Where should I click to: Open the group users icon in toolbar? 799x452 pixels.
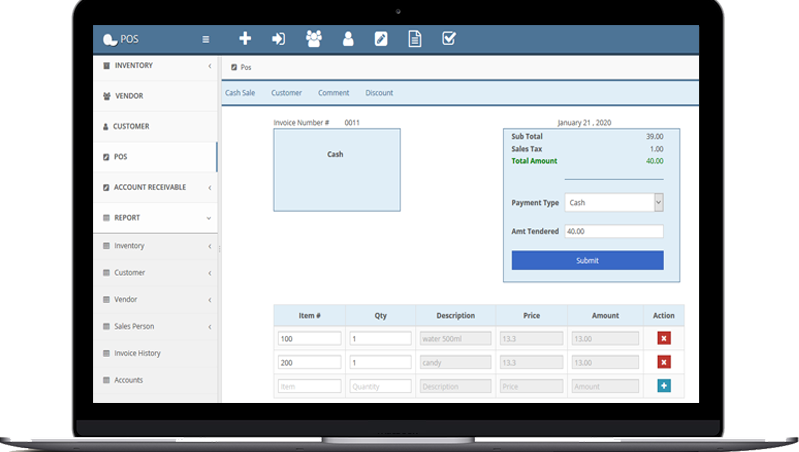tap(314, 39)
